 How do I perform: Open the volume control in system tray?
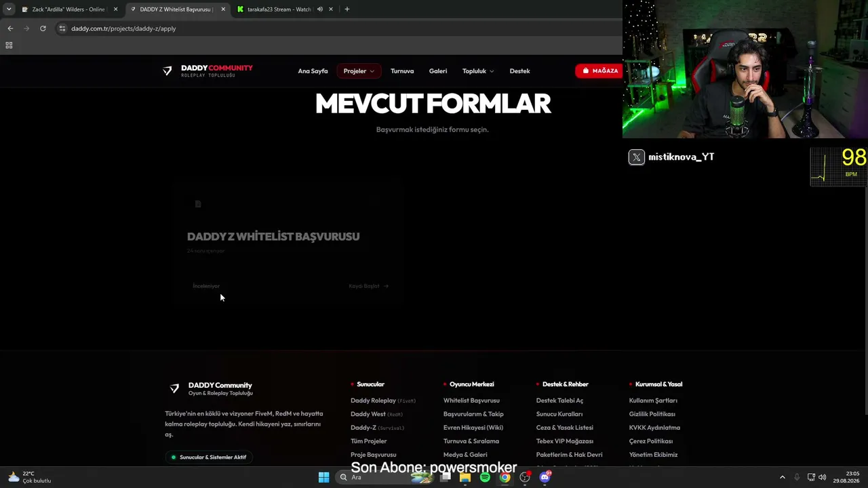tap(823, 477)
